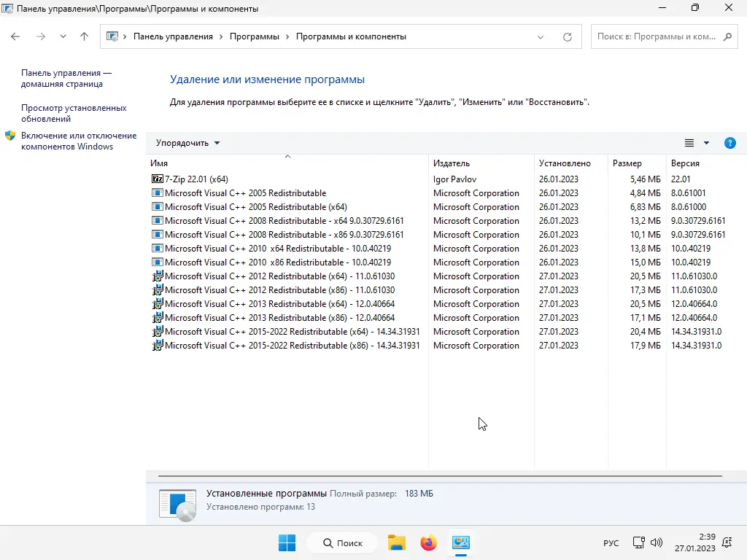Open the help question mark icon

729,143
